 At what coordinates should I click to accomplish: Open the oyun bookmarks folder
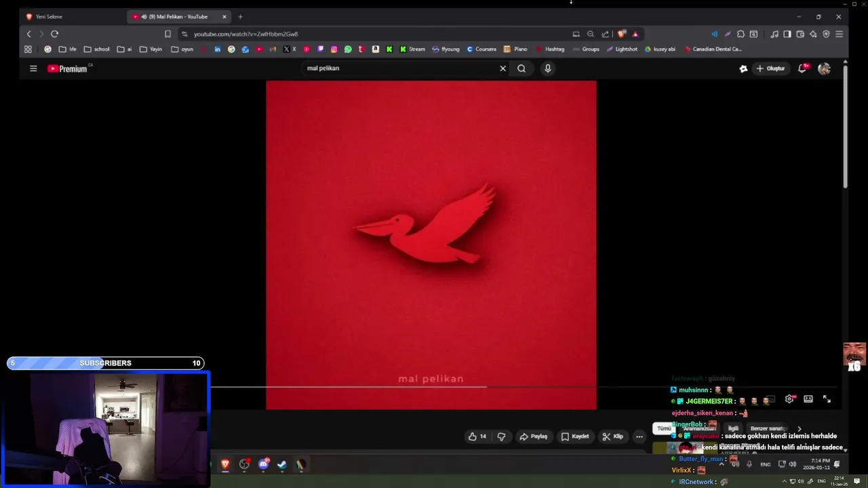point(182,49)
